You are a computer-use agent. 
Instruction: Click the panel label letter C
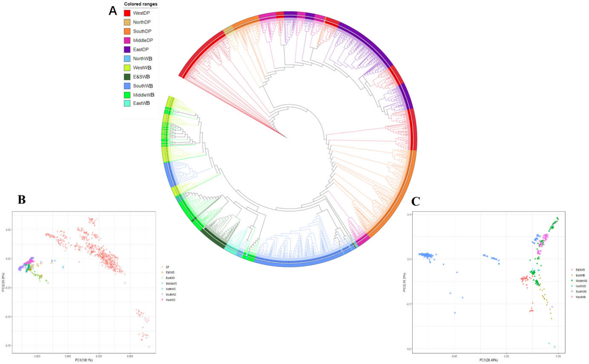pyautogui.click(x=416, y=202)
